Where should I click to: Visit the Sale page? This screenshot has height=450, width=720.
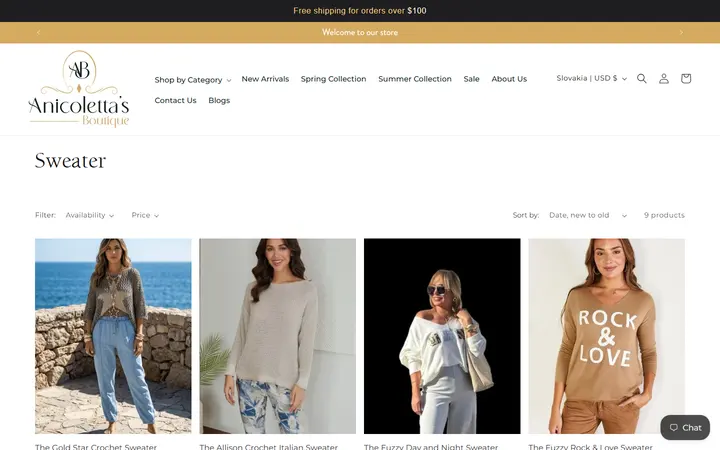[472, 79]
